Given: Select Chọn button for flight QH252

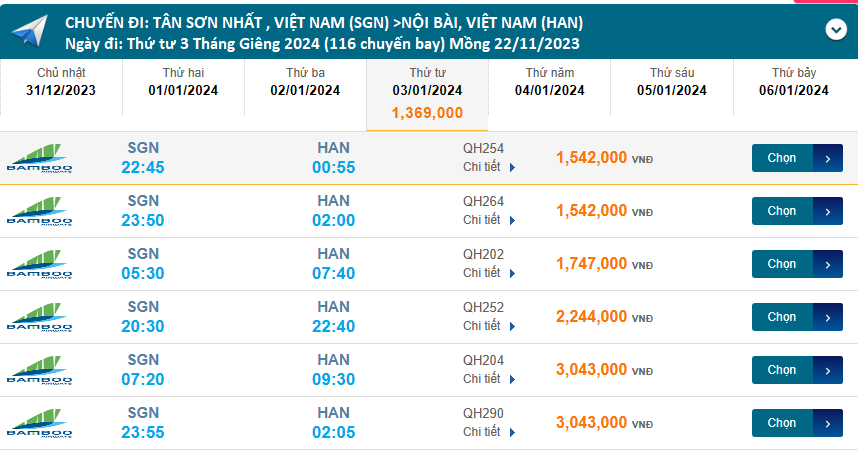Looking at the screenshot, I should pyautogui.click(x=797, y=317).
